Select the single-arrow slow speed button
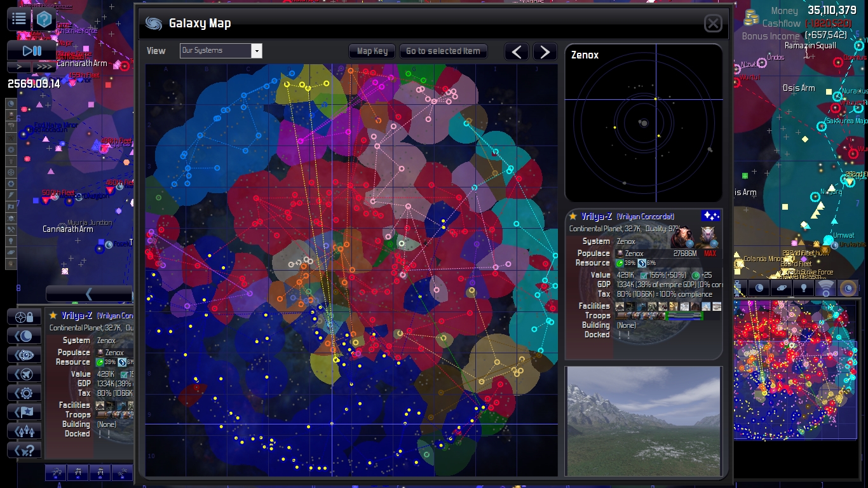 tap(19, 67)
